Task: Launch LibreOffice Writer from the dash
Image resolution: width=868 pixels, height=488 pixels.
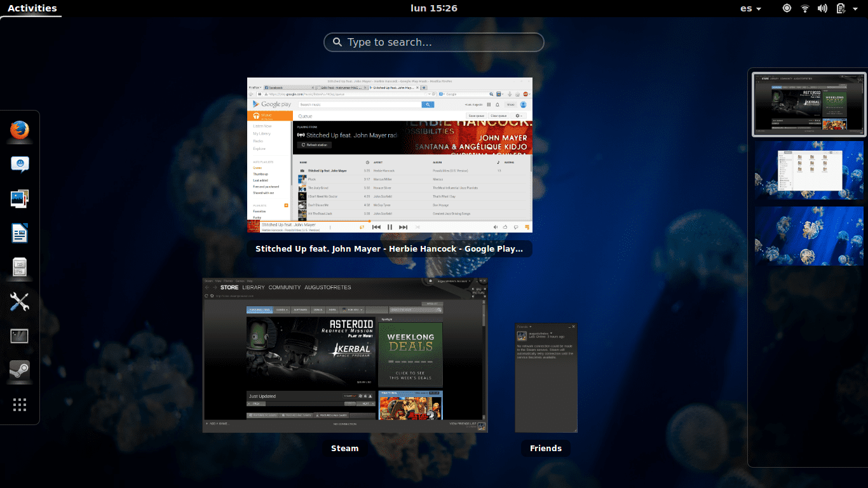Action: [20, 233]
